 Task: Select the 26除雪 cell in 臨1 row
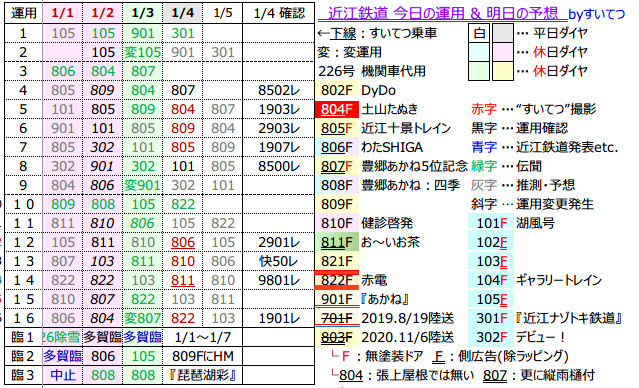62,337
